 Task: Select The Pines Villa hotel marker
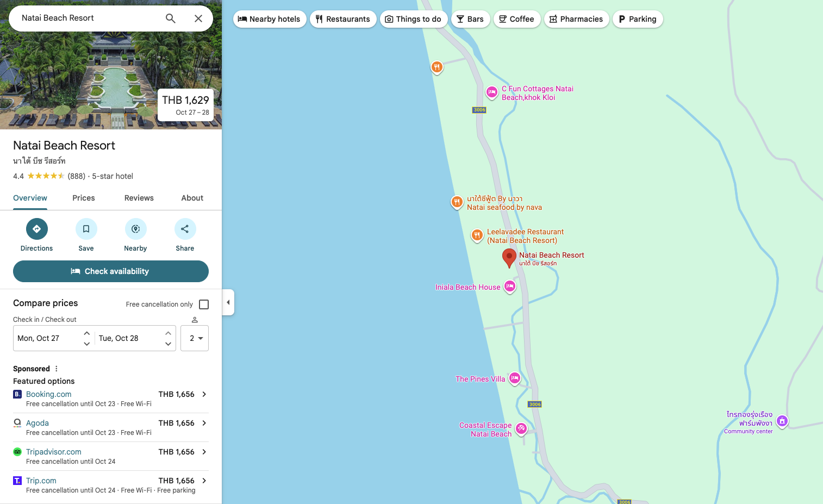(515, 378)
